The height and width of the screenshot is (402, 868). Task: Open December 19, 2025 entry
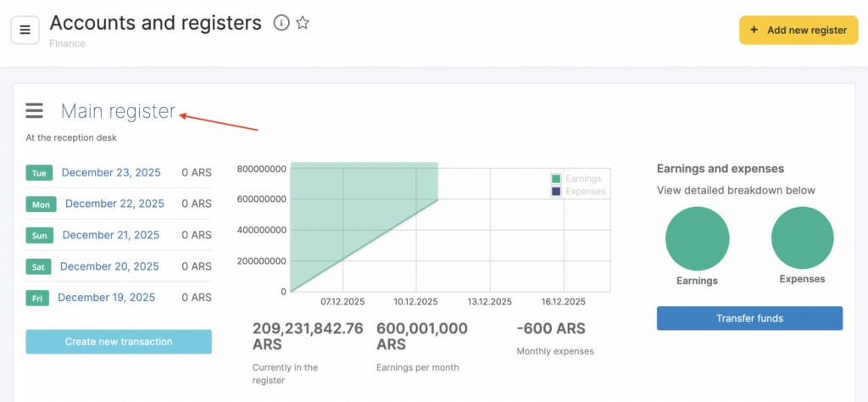tap(107, 297)
